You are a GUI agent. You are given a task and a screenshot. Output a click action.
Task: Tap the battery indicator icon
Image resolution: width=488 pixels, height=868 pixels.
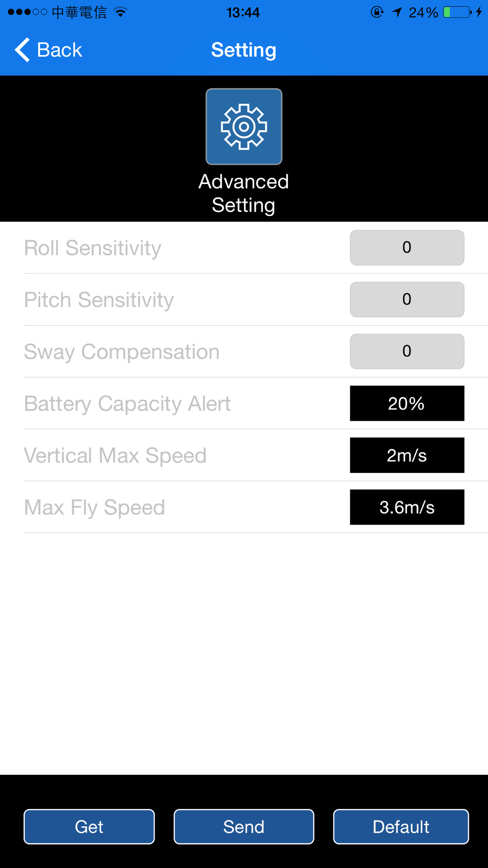click(457, 12)
